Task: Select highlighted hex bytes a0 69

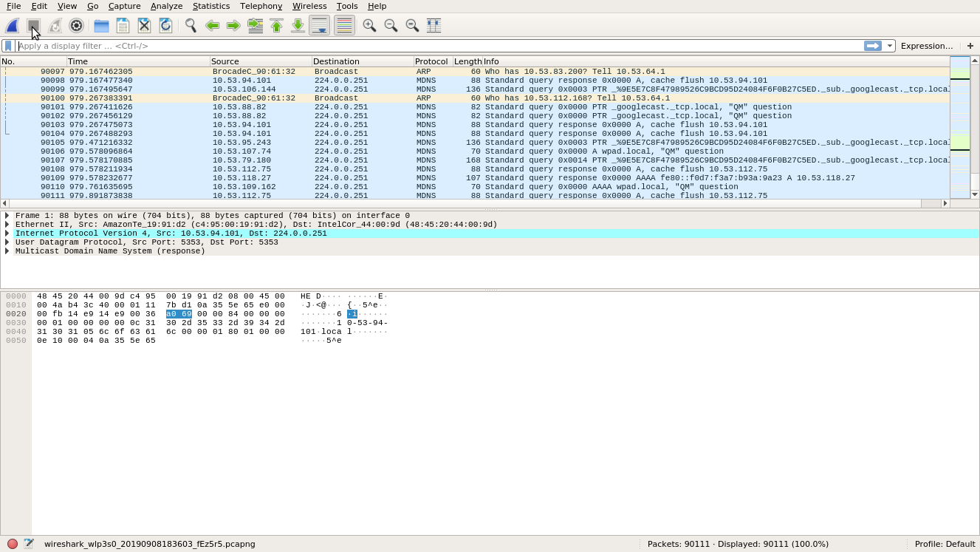Action: (179, 314)
